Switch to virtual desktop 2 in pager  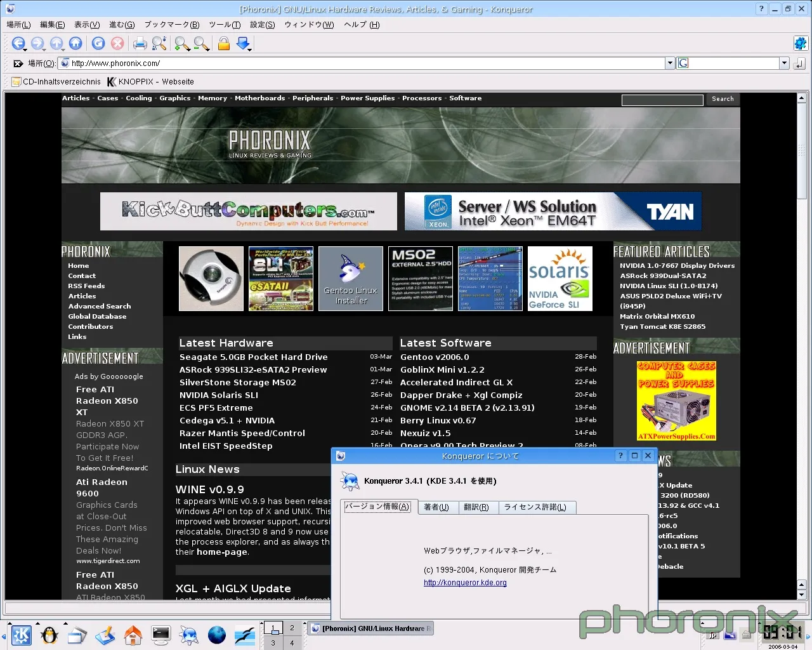coord(292,628)
